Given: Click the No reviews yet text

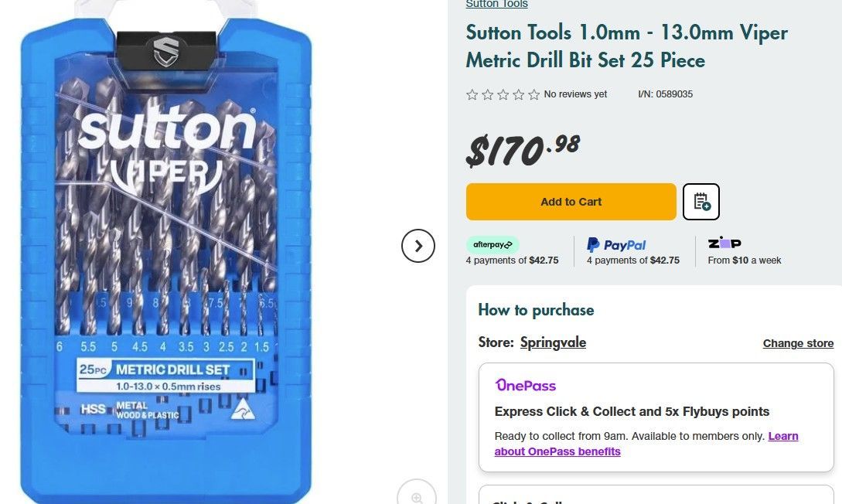Looking at the screenshot, I should pos(575,94).
